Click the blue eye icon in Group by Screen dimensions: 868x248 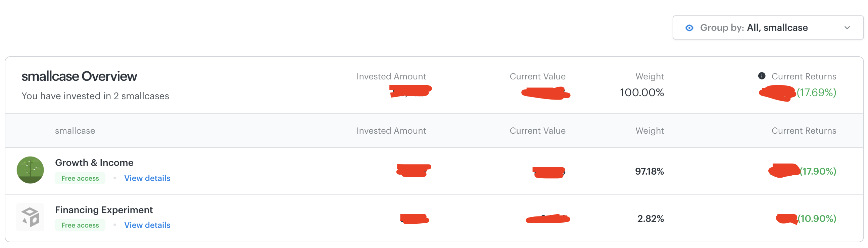tap(689, 28)
